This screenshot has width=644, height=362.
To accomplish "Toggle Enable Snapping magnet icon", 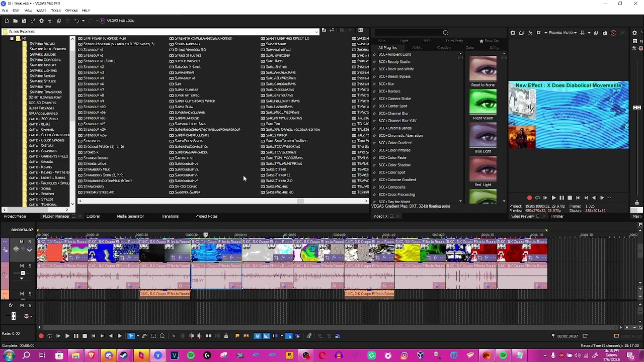I will (x=258, y=336).
